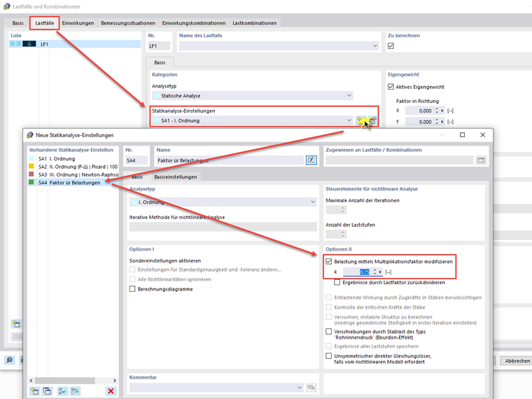Open SA1 - I. Ordnung settings dropdown
This screenshot has width=532, height=399.
click(x=349, y=120)
